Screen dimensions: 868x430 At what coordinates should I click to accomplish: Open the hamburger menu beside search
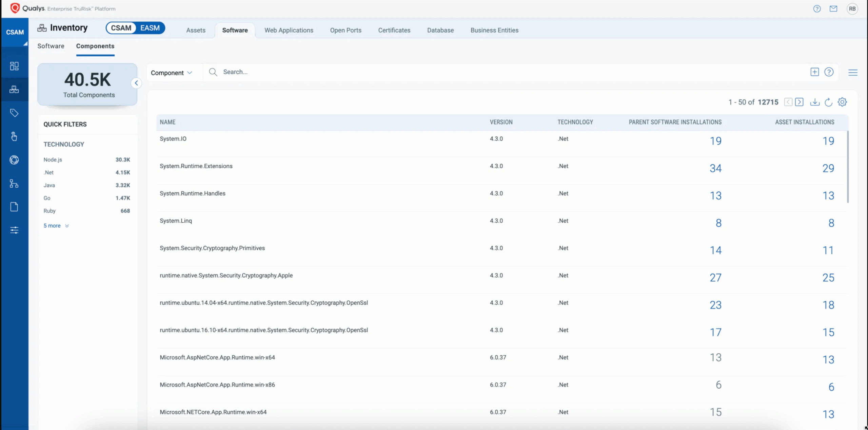click(853, 72)
